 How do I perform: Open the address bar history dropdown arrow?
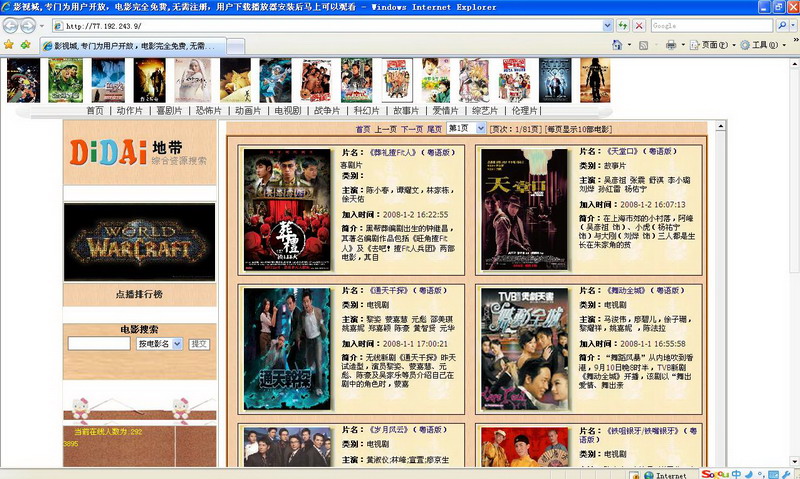(x=607, y=26)
